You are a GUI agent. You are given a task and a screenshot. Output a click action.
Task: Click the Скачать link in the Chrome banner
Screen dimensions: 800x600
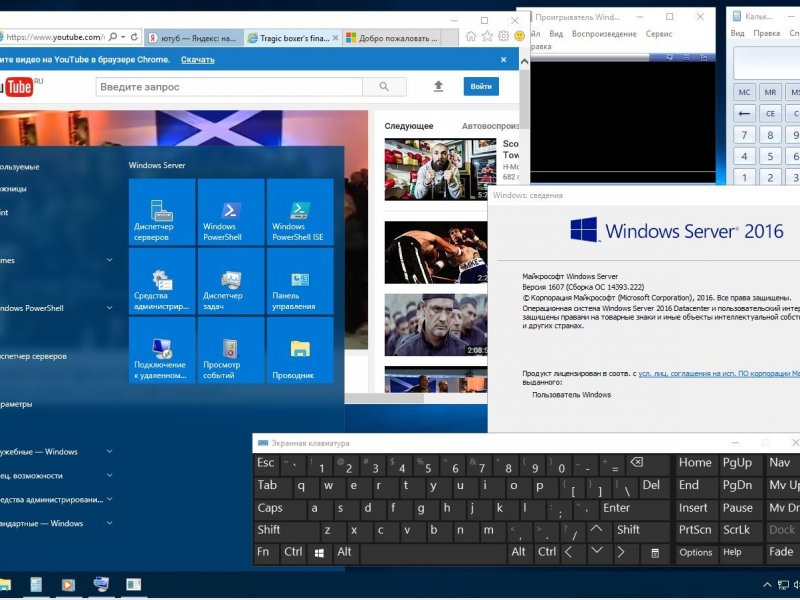(197, 60)
